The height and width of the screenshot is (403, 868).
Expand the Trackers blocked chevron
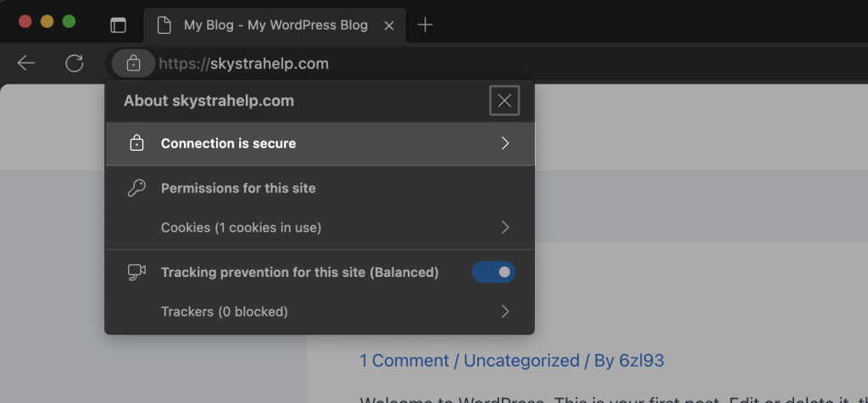[505, 312]
